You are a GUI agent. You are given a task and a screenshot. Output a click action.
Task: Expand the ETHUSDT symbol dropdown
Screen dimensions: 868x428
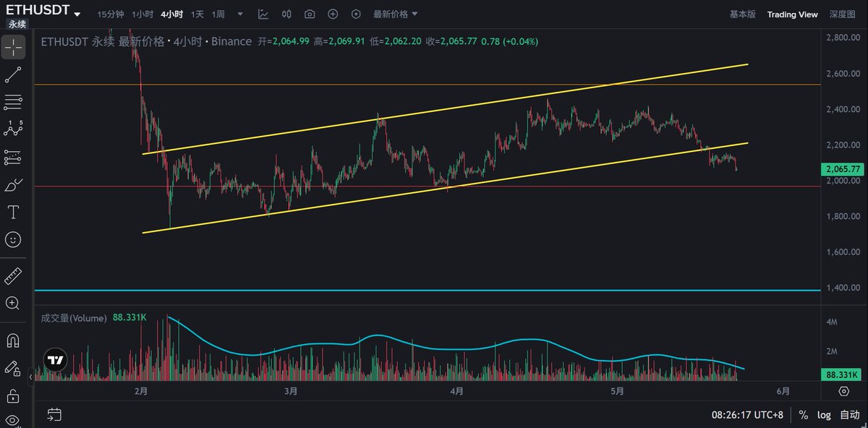pos(77,14)
